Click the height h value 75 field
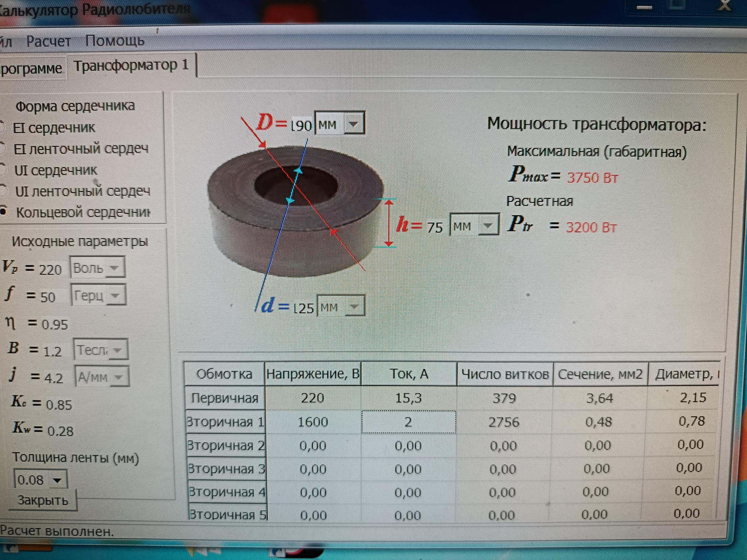 coord(435,227)
